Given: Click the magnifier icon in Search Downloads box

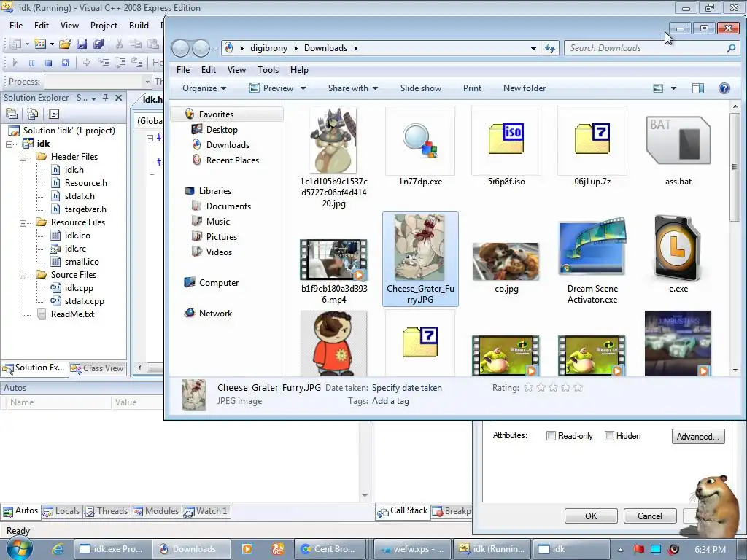Looking at the screenshot, I should coord(731,48).
